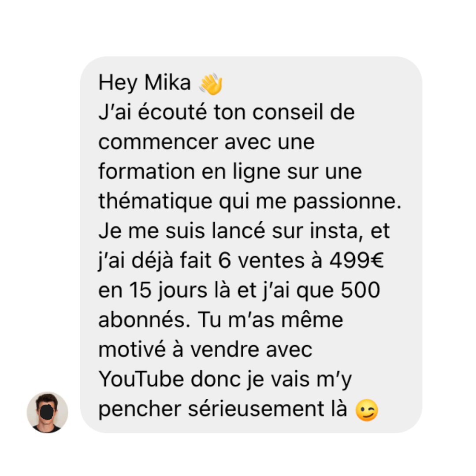Click the word 'pencher' in the message
This screenshot has height=476, width=476.
(140, 410)
